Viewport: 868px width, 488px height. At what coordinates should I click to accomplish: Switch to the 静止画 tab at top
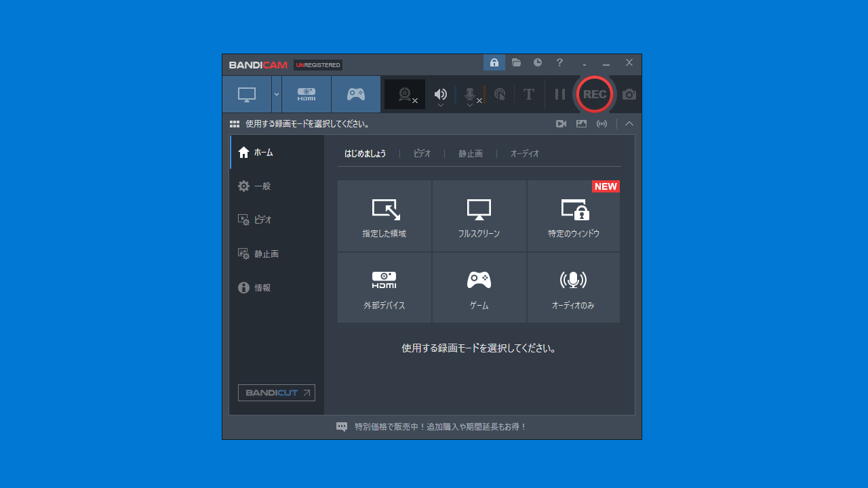471,154
